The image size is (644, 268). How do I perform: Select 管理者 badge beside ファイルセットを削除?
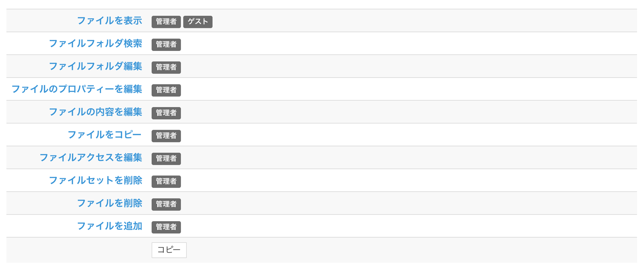(x=166, y=182)
